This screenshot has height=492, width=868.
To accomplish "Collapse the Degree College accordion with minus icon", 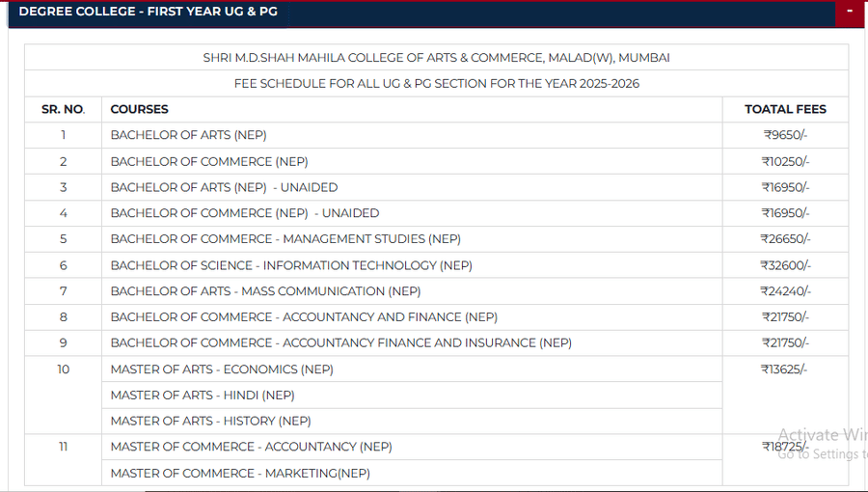I will click(x=850, y=12).
